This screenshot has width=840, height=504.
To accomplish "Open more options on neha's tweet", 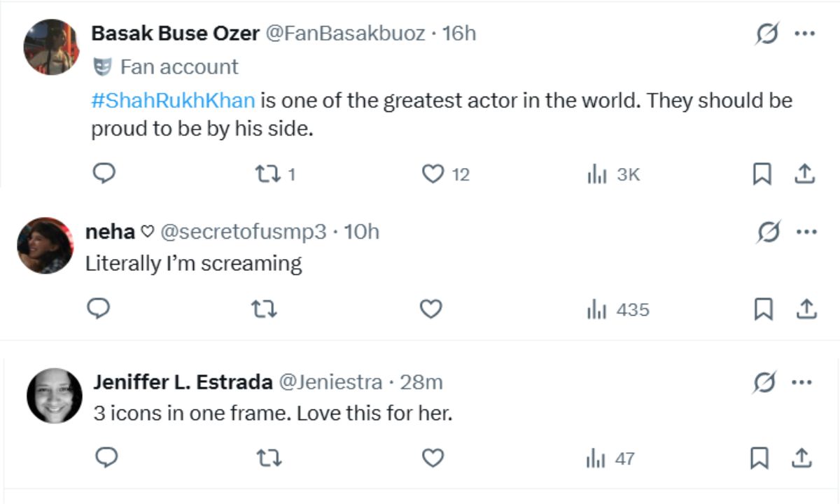I will pos(806,232).
